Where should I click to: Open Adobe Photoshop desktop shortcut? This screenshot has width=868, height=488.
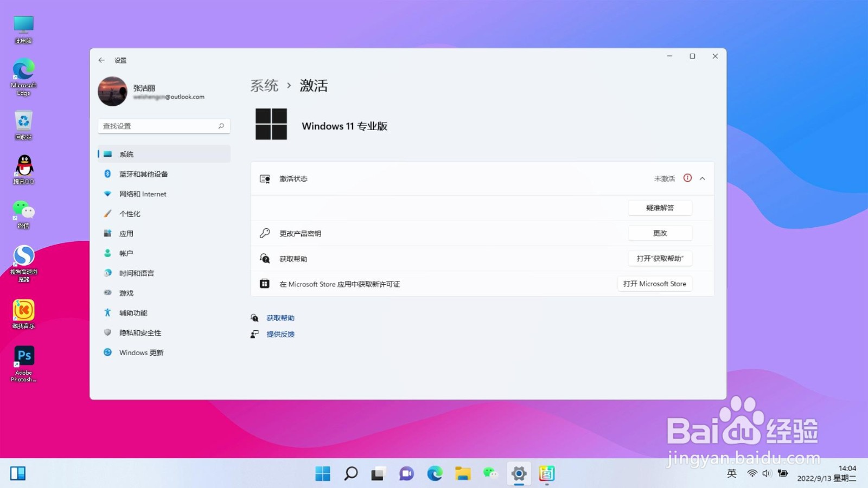point(23,364)
